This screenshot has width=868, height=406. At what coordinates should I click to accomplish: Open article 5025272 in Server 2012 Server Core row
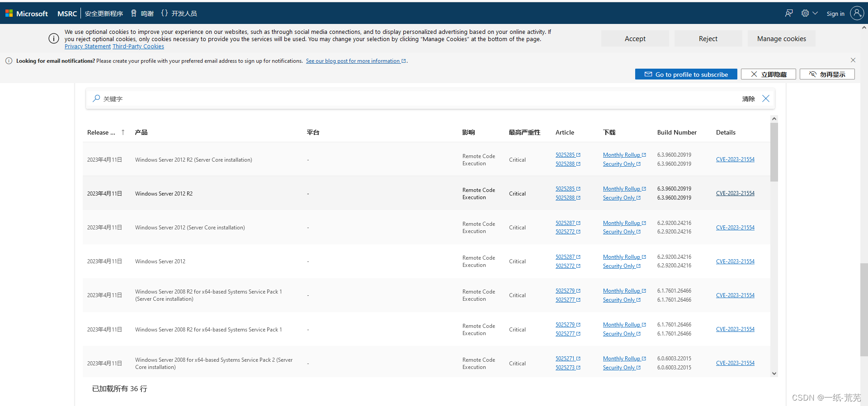click(x=568, y=232)
